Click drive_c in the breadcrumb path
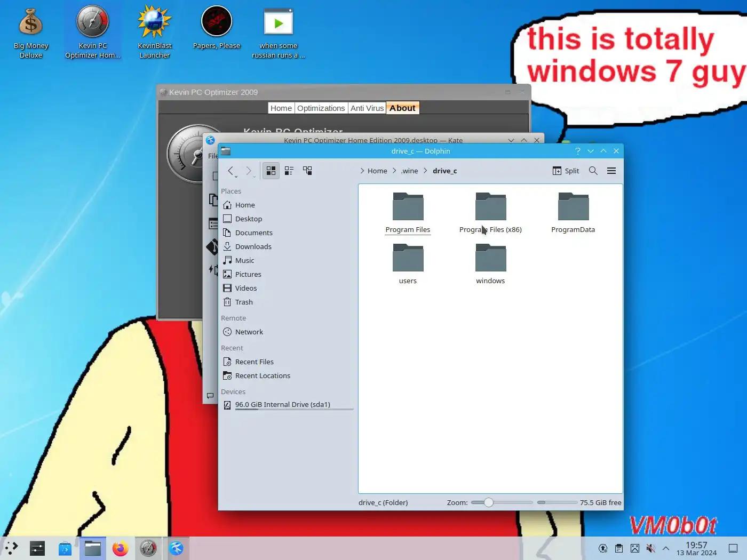The image size is (747, 560). pyautogui.click(x=444, y=171)
